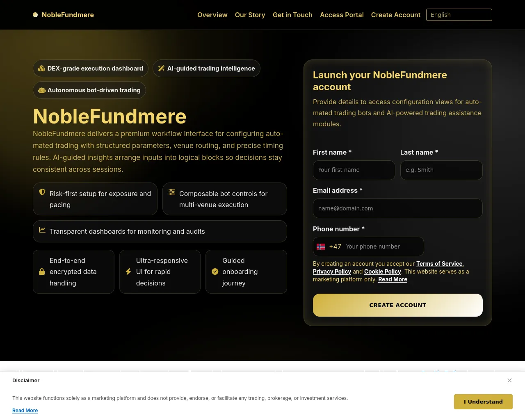The image size is (525, 420).
Task: Focus the First name input field
Action: [354, 170]
